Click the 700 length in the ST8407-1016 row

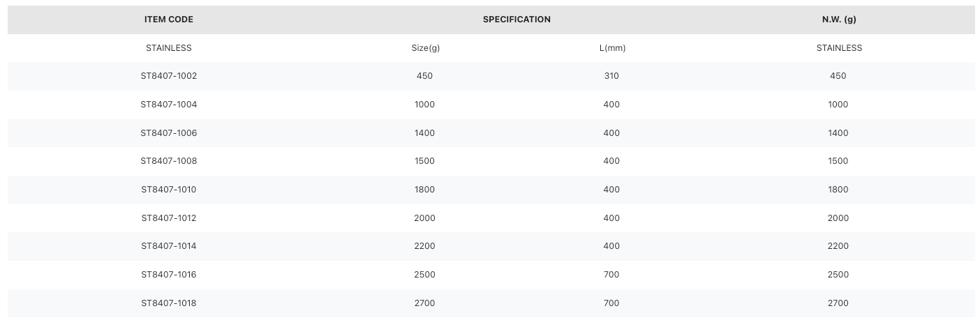(x=611, y=275)
